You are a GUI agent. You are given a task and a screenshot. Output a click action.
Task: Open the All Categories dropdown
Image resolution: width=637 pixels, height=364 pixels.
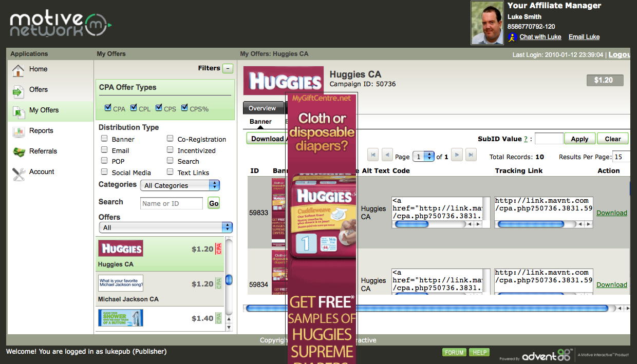(180, 185)
